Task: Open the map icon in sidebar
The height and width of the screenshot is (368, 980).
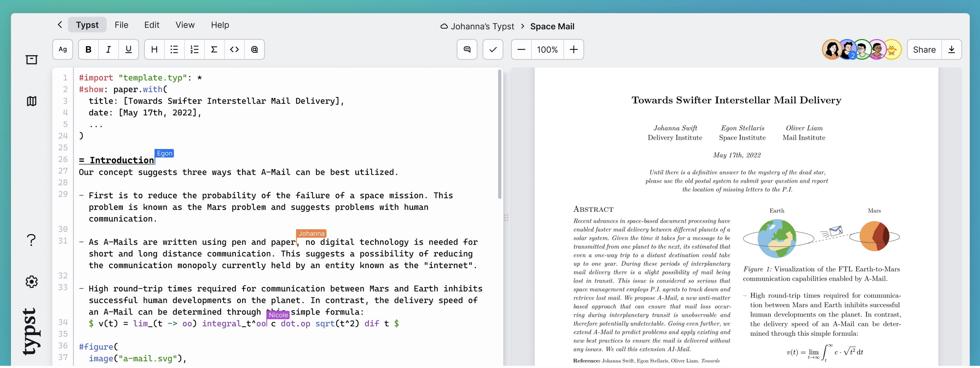Action: click(x=31, y=101)
